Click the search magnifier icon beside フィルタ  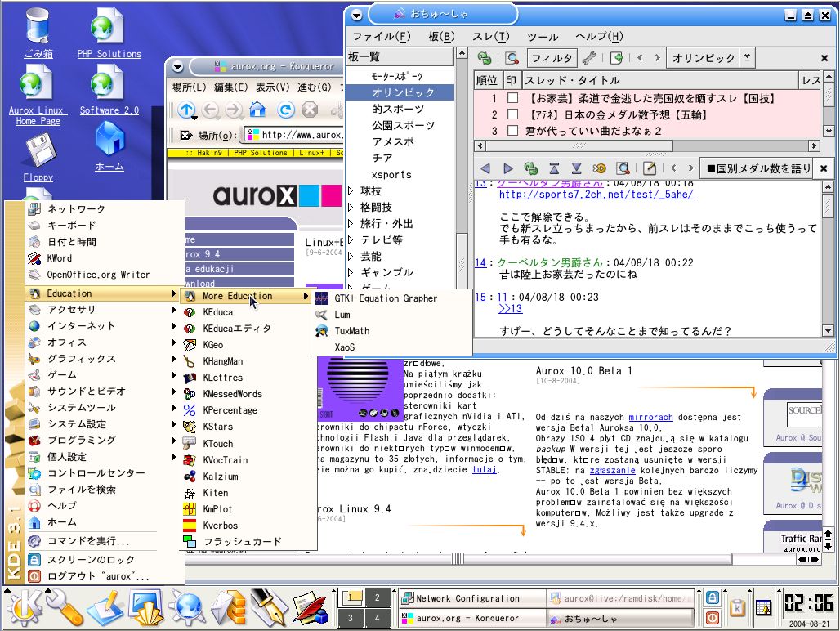tap(512, 58)
